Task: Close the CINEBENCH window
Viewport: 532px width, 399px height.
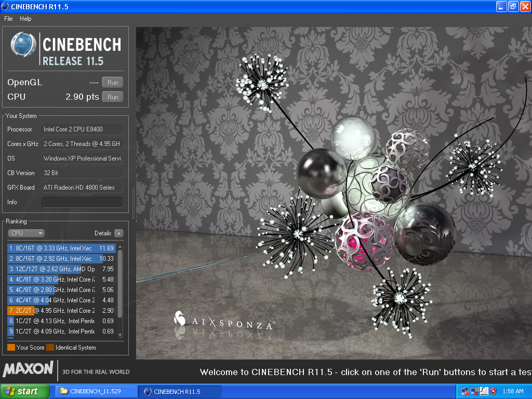Action: click(x=525, y=6)
